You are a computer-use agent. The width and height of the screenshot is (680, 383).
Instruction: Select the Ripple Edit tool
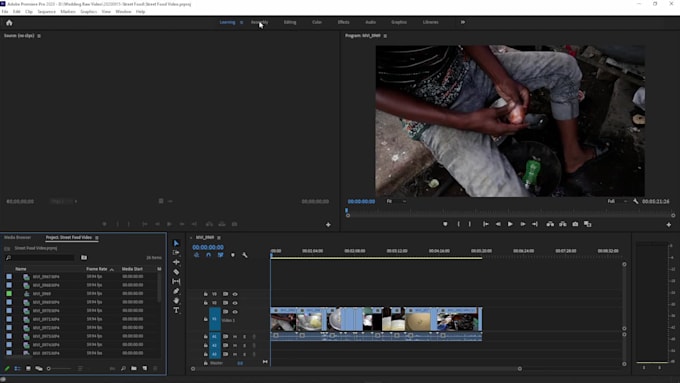click(176, 262)
